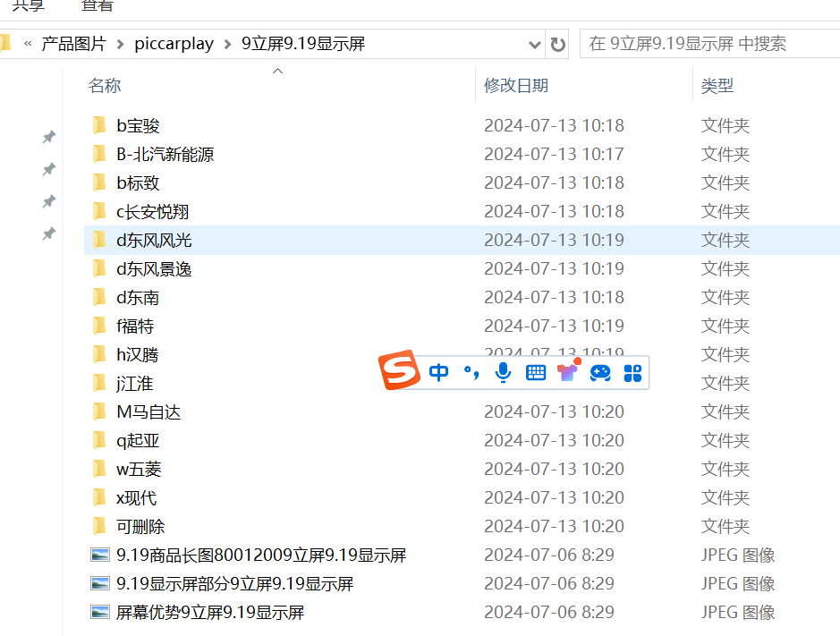The width and height of the screenshot is (840, 636).
Task: Select folder icon of w五菱
Action: (99, 469)
